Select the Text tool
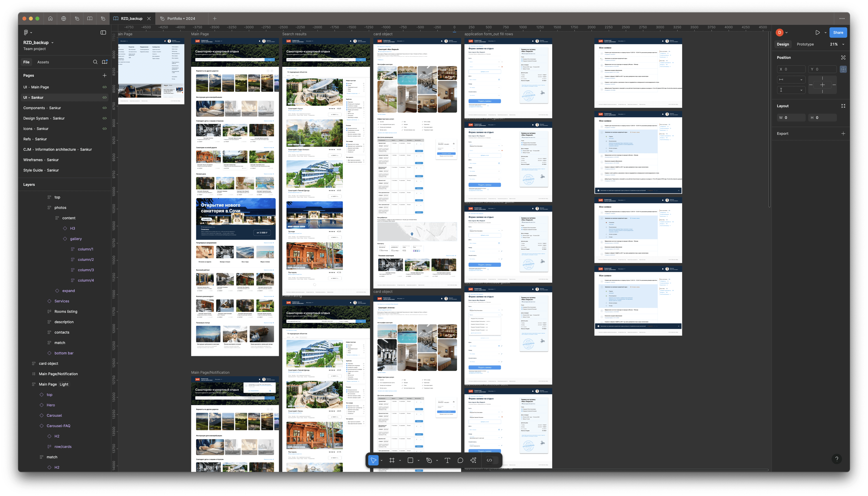Viewport: 868px width, 496px height. tap(447, 460)
